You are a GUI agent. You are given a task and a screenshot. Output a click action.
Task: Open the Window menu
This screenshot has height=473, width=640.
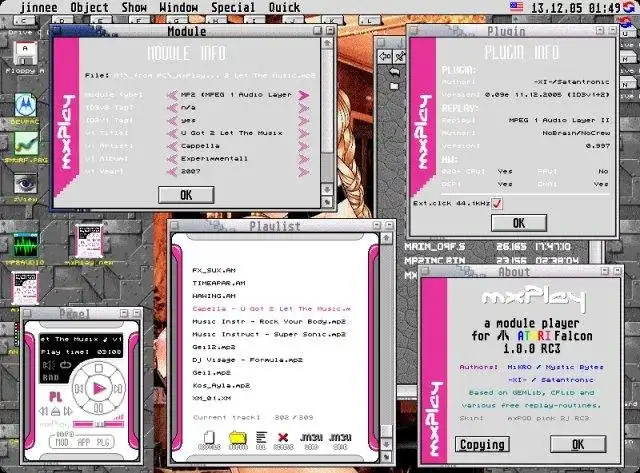pos(178,7)
